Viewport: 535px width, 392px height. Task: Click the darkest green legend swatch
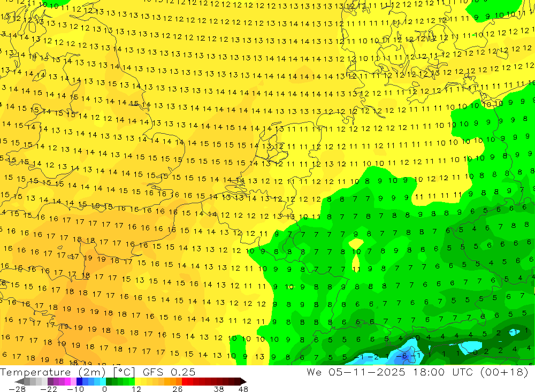tap(109, 381)
